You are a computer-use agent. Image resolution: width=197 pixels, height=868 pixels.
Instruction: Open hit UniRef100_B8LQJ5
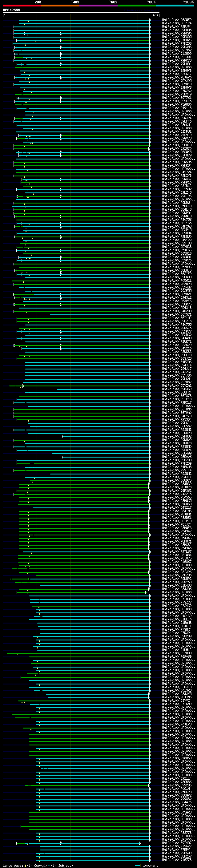pyautogui.click(x=177, y=271)
